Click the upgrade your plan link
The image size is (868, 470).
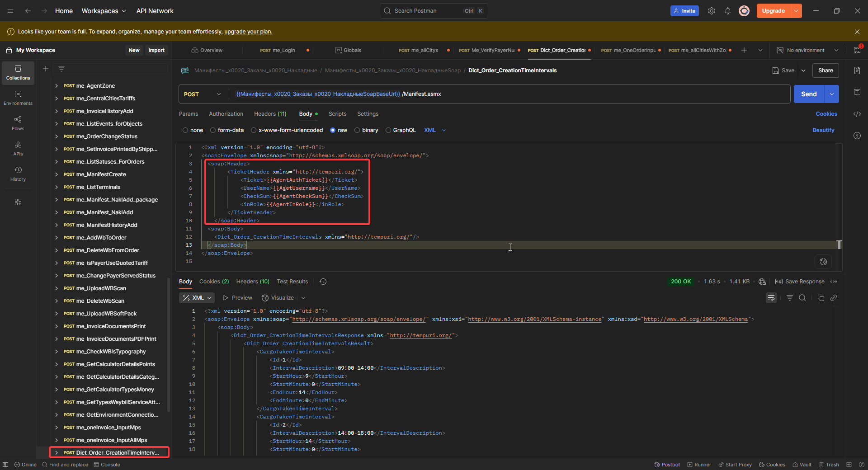tap(248, 32)
